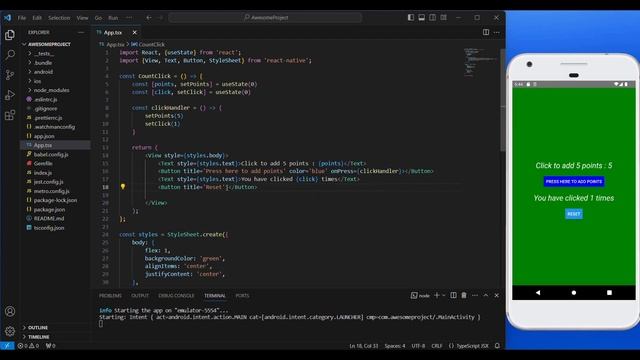Expand the node_modules folder
The width and height of the screenshot is (640, 360).
tap(51, 90)
